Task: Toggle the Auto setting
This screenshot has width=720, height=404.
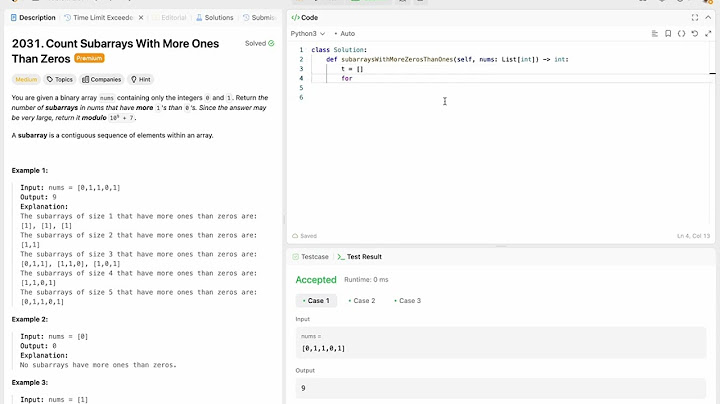Action: click(x=345, y=34)
